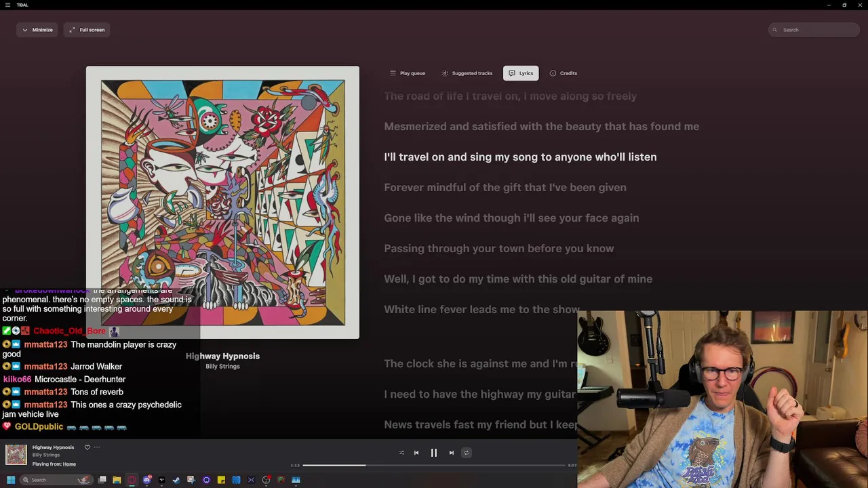Open Steam from taskbar
The image size is (868, 488).
(x=176, y=480)
